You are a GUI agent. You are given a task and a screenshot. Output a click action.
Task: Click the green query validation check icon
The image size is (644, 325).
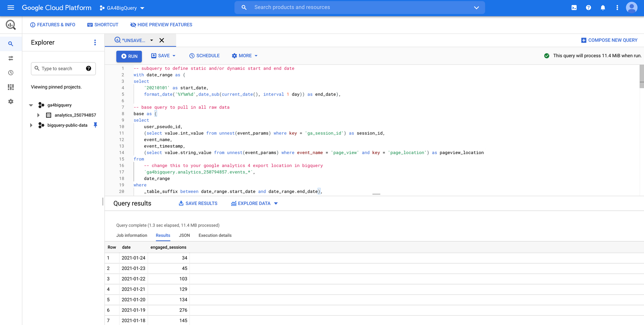(546, 56)
